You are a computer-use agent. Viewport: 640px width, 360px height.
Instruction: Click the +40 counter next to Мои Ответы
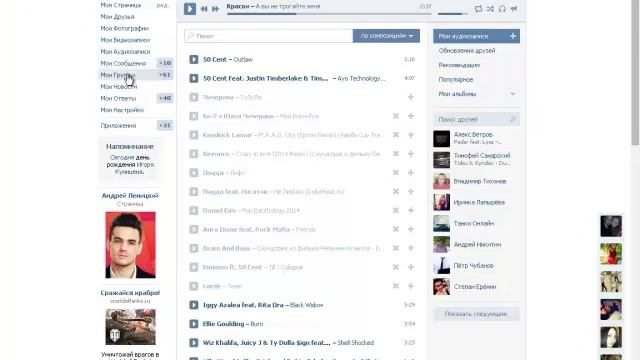165,98
